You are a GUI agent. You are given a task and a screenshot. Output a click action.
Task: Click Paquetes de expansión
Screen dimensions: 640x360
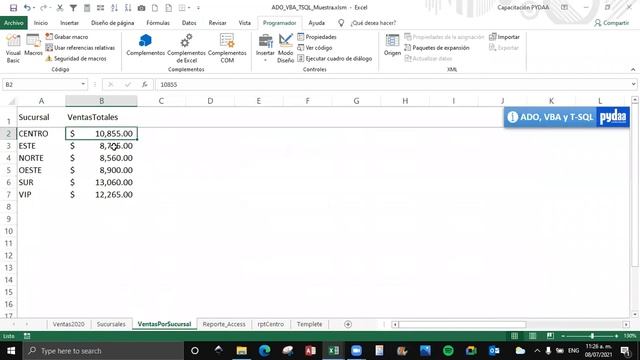click(437, 48)
